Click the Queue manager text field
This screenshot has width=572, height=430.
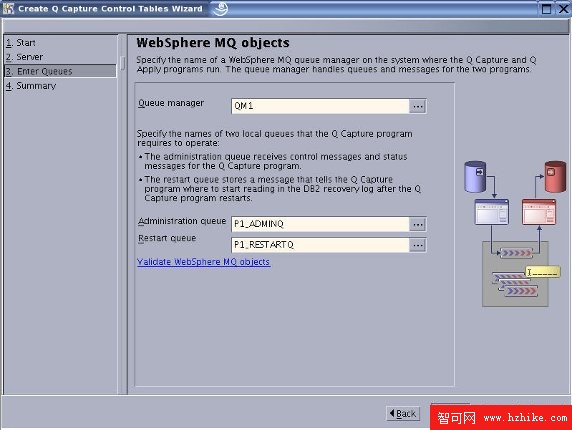pos(320,106)
